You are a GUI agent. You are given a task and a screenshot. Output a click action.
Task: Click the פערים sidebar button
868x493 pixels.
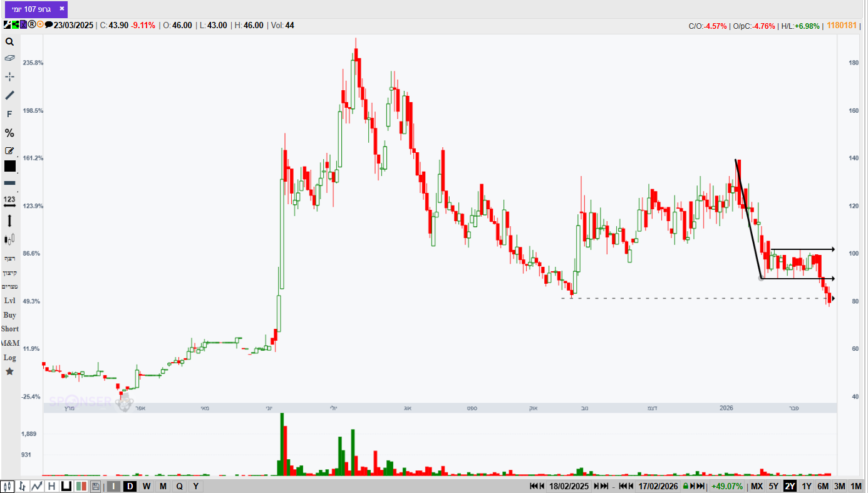pyautogui.click(x=9, y=286)
